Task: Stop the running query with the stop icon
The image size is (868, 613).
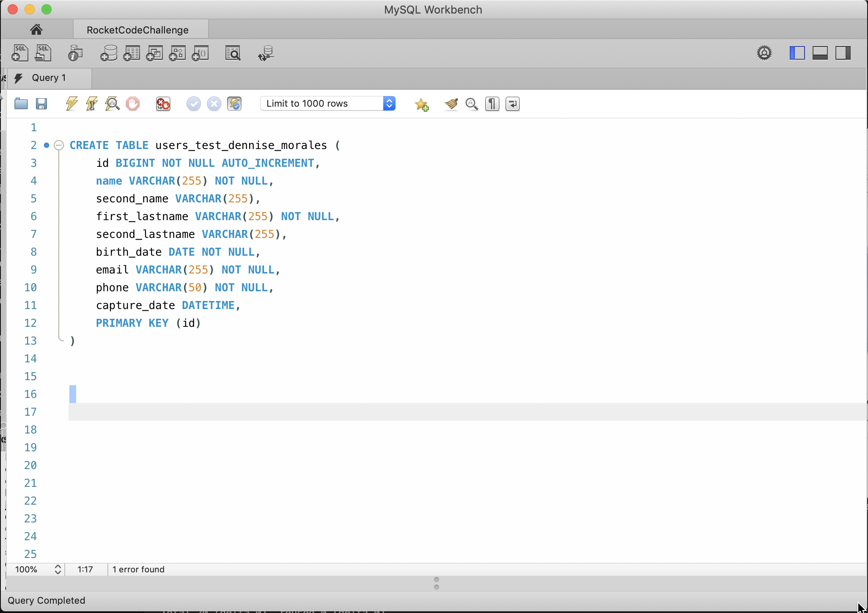Action: click(133, 104)
